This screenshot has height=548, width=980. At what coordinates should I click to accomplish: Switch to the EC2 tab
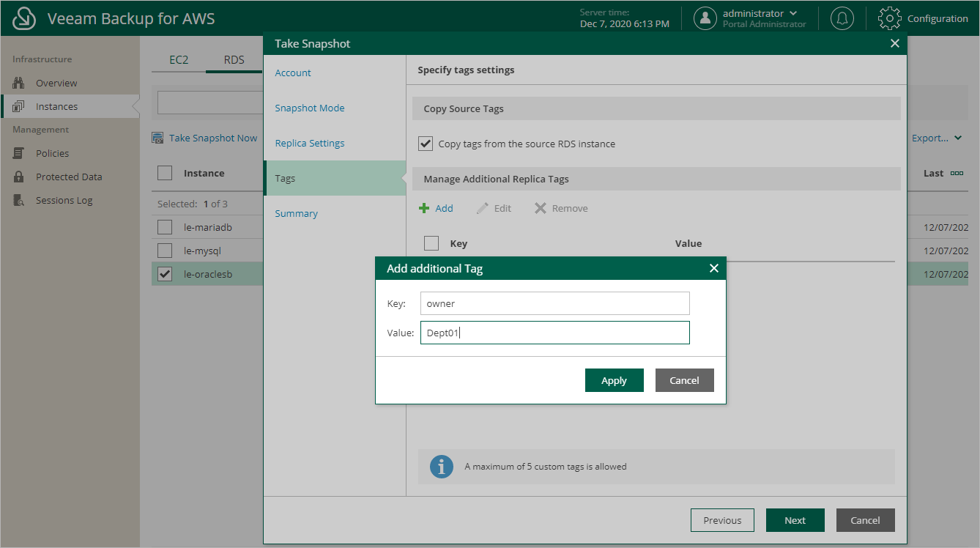click(x=179, y=59)
